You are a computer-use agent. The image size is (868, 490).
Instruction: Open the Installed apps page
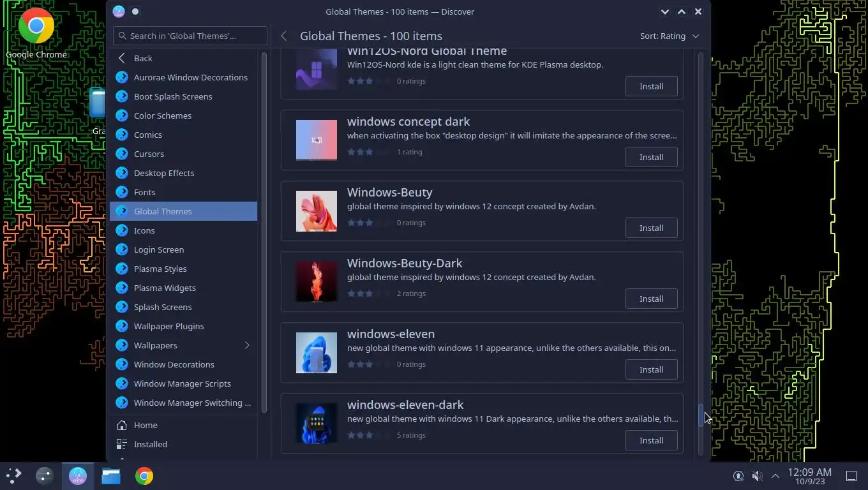point(184,444)
